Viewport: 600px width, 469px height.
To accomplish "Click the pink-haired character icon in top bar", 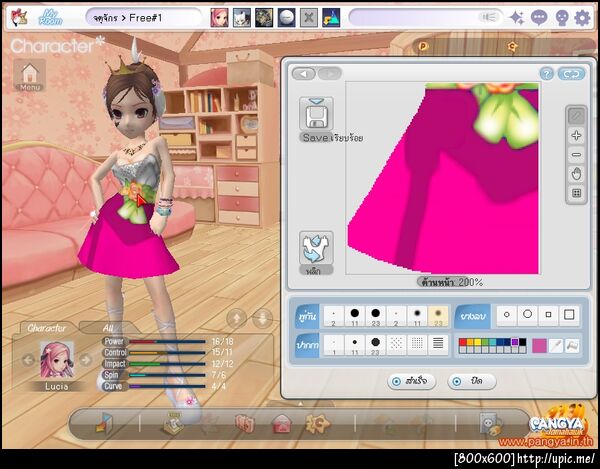I will tap(219, 18).
